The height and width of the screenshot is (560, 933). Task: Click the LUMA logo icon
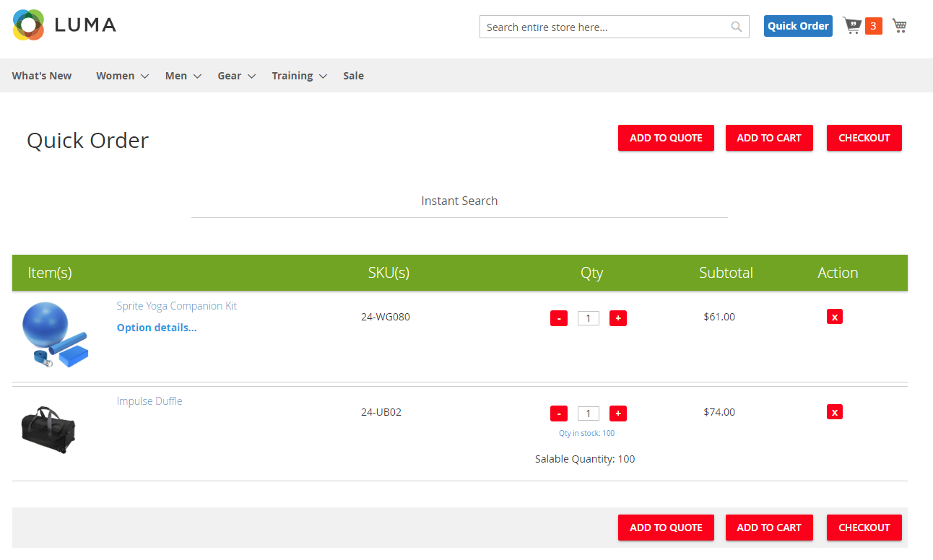point(29,25)
